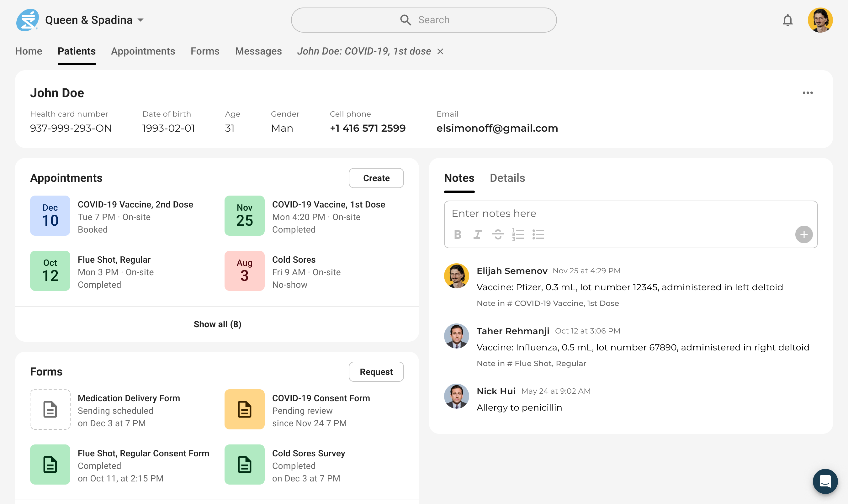Toggle numbered list in notes

point(518,234)
